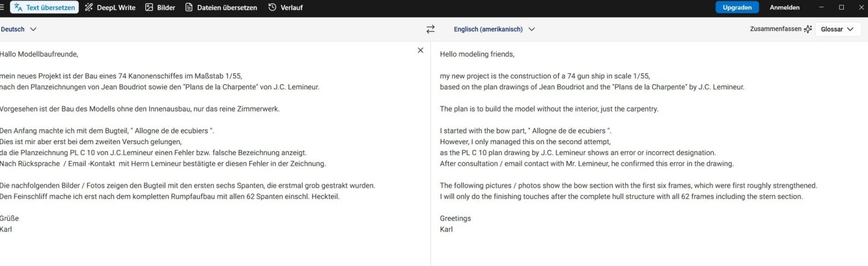Click the hamburger menu icon
The height and width of the screenshot is (266, 868).
click(2, 7)
